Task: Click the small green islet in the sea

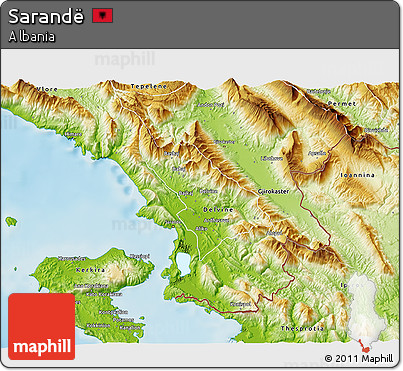Action: [11, 221]
